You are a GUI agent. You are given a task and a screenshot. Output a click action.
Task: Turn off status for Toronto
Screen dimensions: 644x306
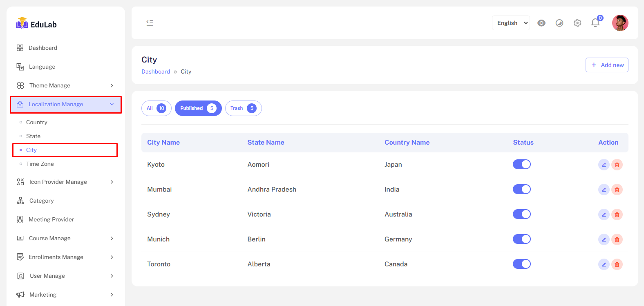pos(521,264)
